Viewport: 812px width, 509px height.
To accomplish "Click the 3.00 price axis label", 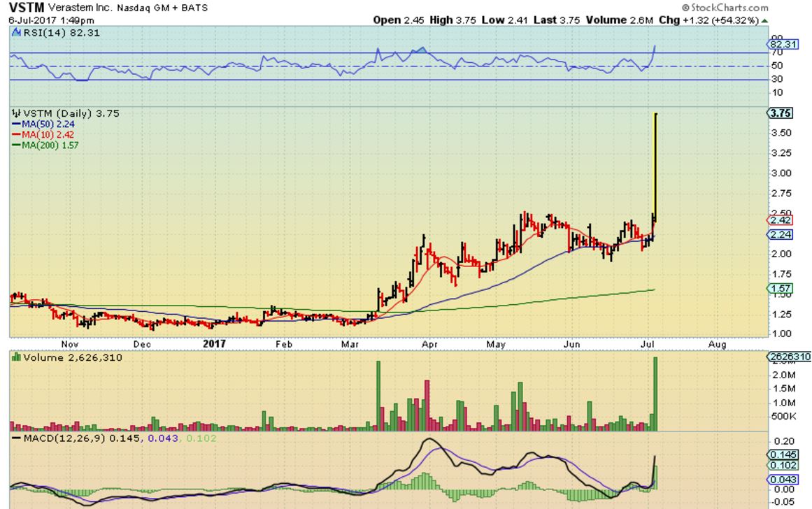I will pos(781,173).
